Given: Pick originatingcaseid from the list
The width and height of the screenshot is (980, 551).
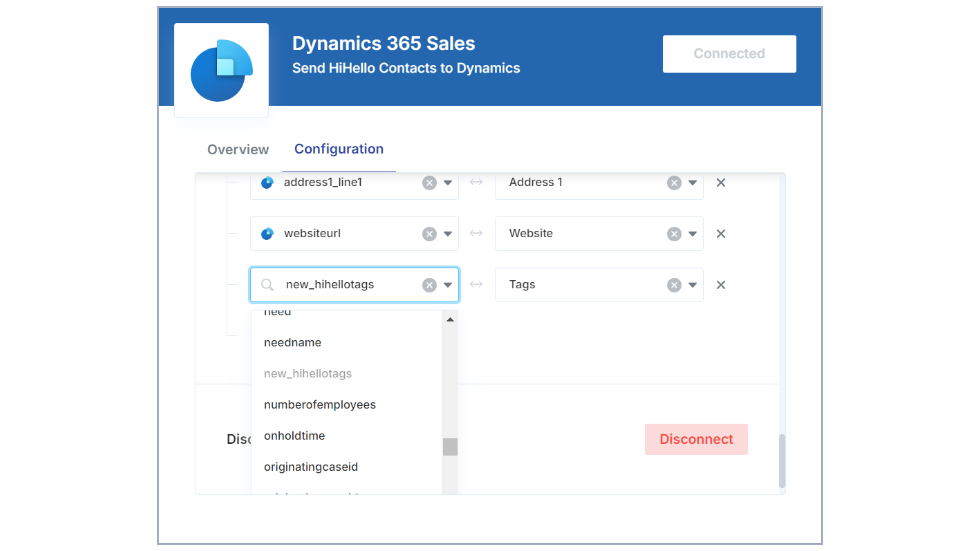Looking at the screenshot, I should (x=346, y=467).
